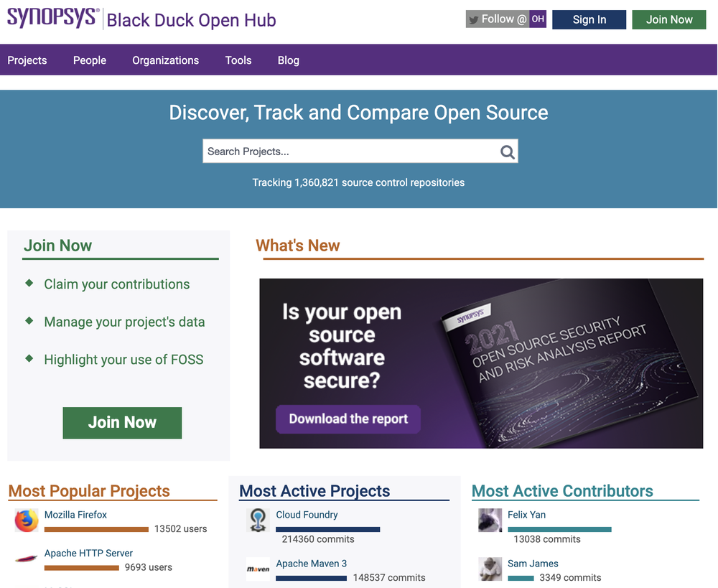Click the Mozilla Firefox users bar
Viewport: 718px width, 588px height.
(x=97, y=529)
